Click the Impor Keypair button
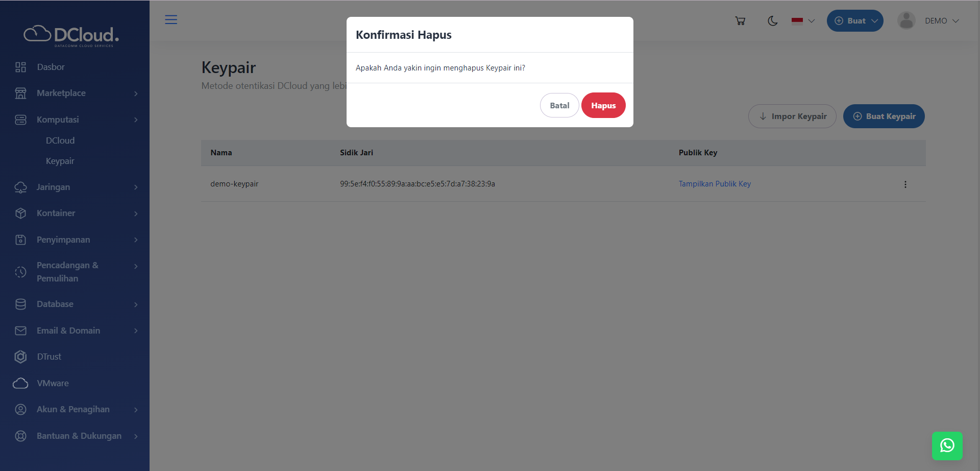This screenshot has width=980, height=471. pyautogui.click(x=792, y=116)
